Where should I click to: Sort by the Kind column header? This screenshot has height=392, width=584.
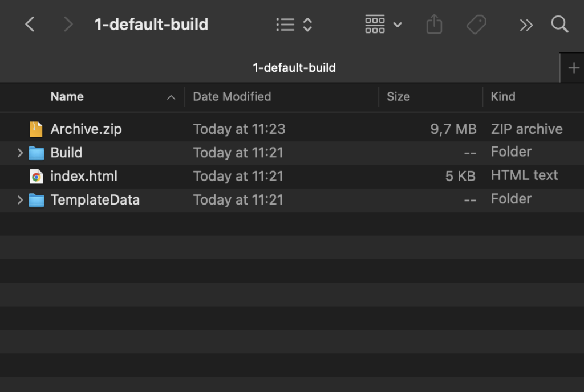click(x=503, y=97)
